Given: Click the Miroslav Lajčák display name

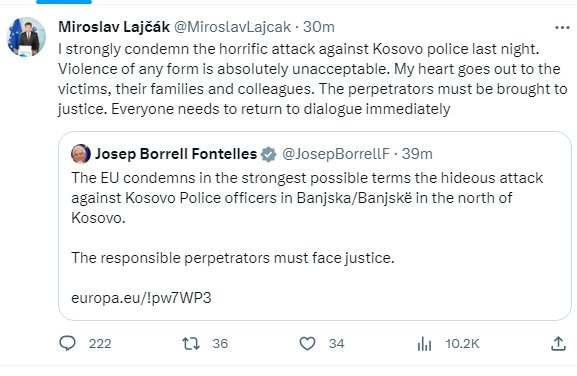Looking at the screenshot, I should click(x=114, y=27).
